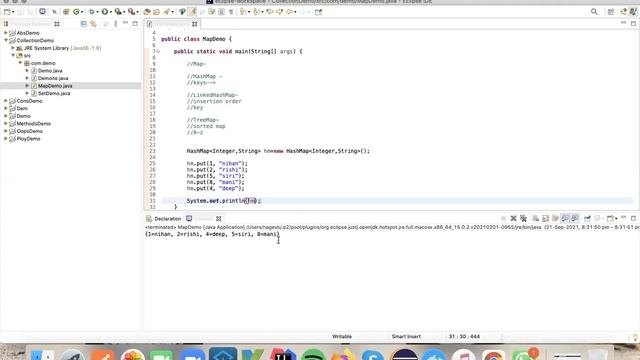The image size is (640, 360).
Task: Expand the JRE System Library node
Action: pyautogui.click(x=13, y=48)
